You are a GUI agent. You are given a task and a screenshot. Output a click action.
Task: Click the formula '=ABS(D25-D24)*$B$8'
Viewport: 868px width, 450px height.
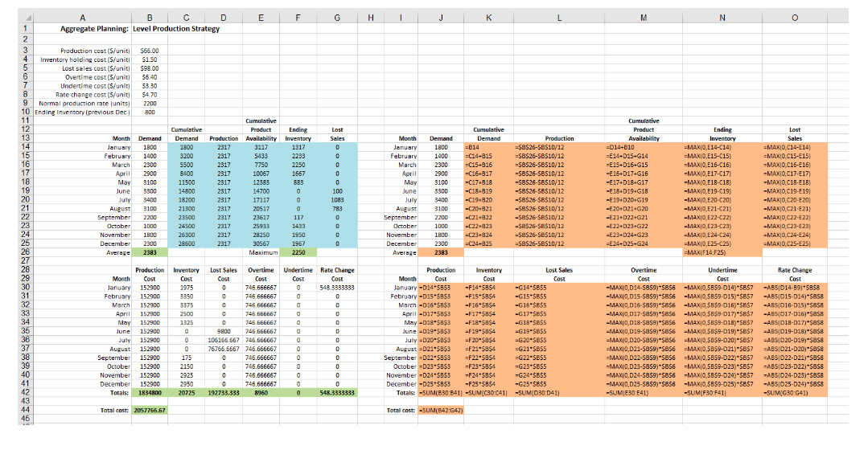[x=794, y=383]
